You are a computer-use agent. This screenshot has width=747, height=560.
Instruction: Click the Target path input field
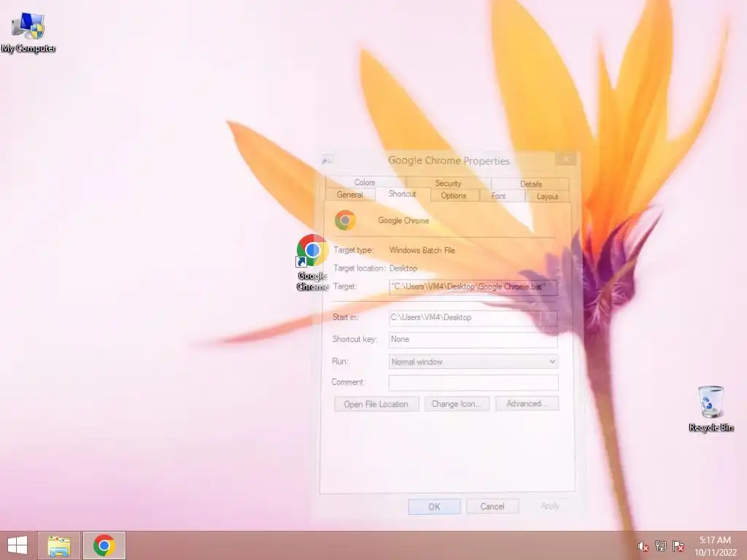(473, 287)
